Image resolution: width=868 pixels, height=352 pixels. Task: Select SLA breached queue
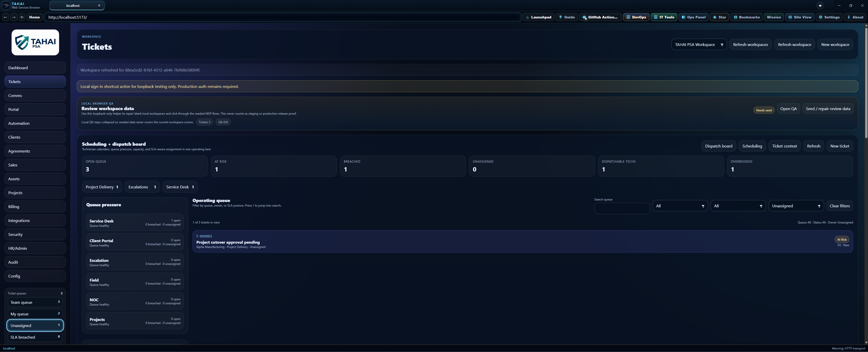35,337
